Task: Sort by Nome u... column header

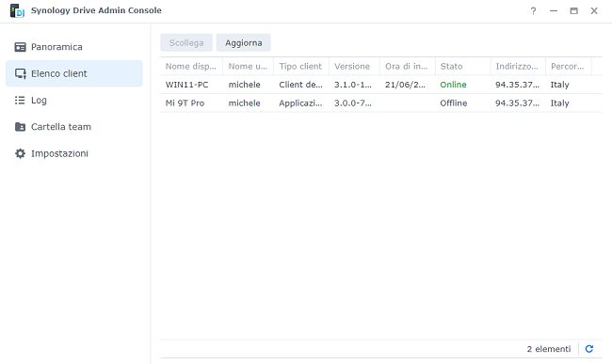Action: tap(249, 66)
